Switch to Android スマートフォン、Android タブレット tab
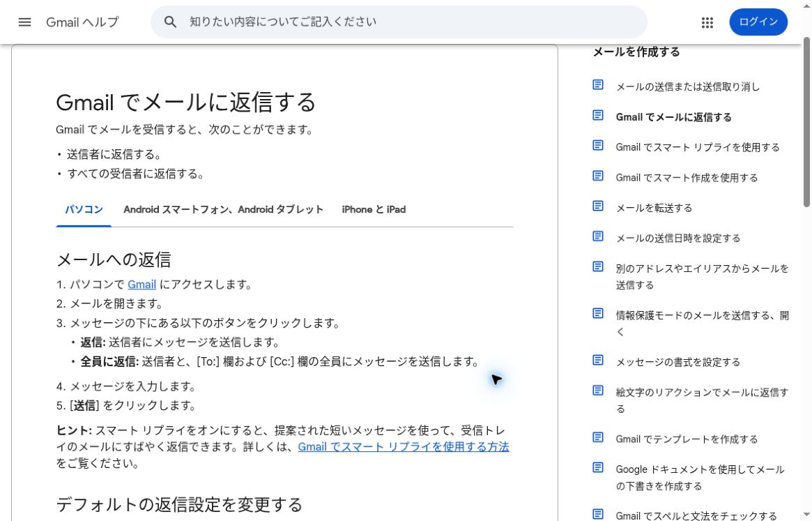This screenshot has width=812, height=521. [x=223, y=209]
